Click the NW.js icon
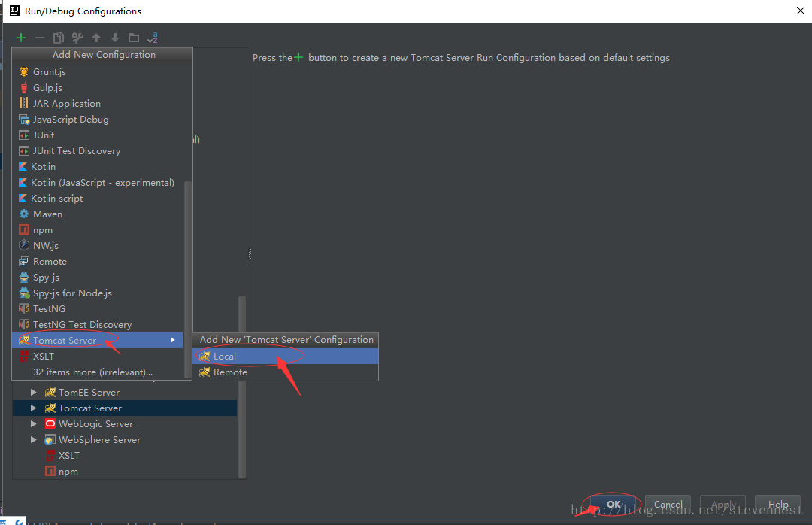Screen dimensions: 812x525 click(24, 245)
